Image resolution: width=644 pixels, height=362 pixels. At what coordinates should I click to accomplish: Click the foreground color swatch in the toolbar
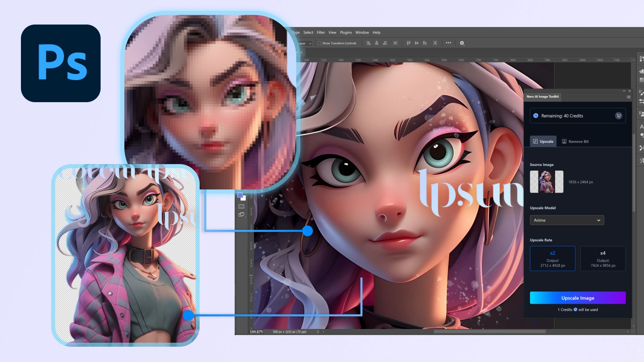tap(240, 194)
